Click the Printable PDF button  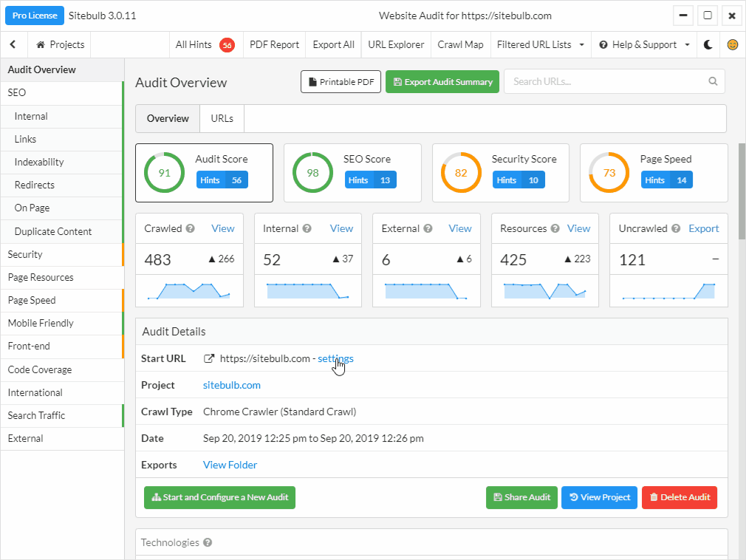(x=341, y=82)
